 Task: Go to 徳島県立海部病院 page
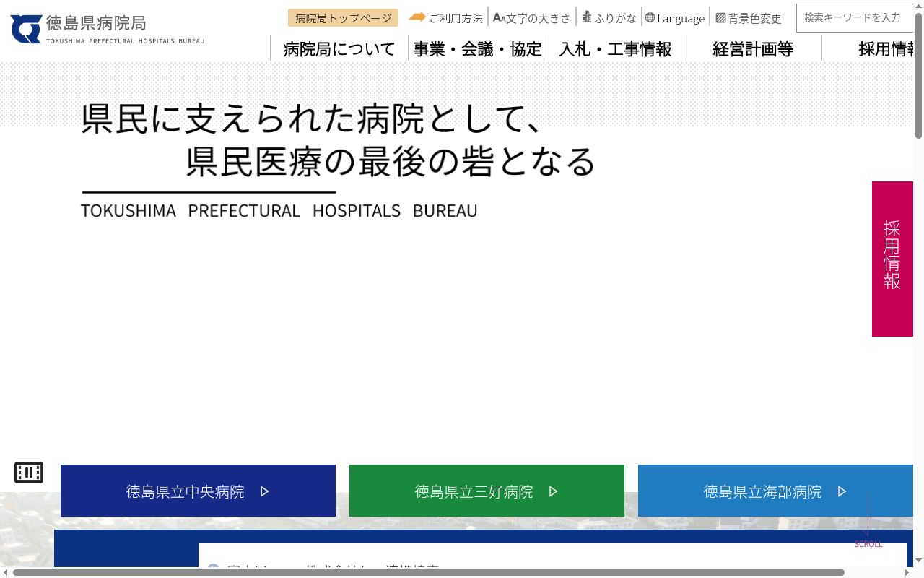(x=775, y=491)
